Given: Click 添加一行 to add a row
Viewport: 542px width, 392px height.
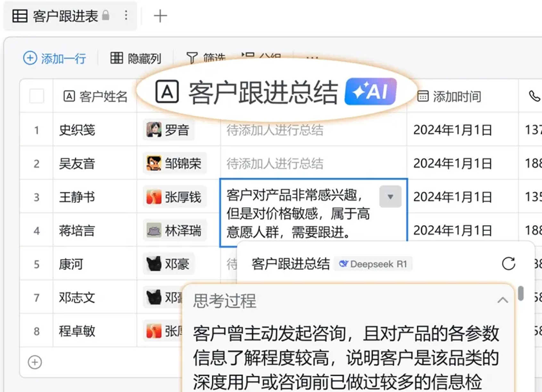Looking at the screenshot, I should 55,59.
